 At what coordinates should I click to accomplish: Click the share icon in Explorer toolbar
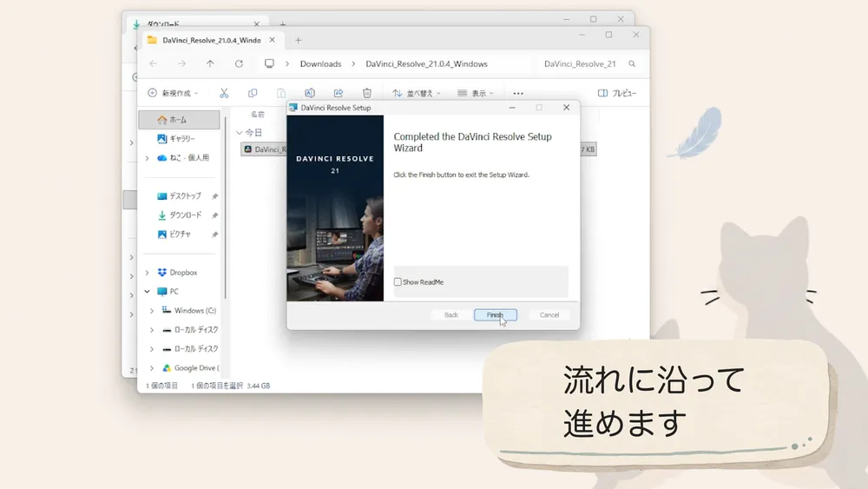click(x=339, y=93)
